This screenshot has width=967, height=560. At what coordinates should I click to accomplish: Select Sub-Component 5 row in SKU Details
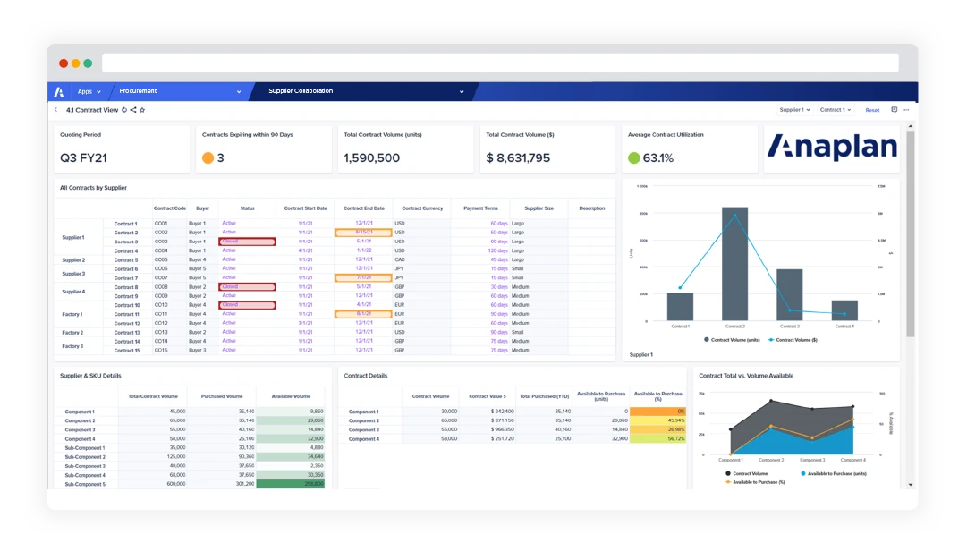coord(85,484)
